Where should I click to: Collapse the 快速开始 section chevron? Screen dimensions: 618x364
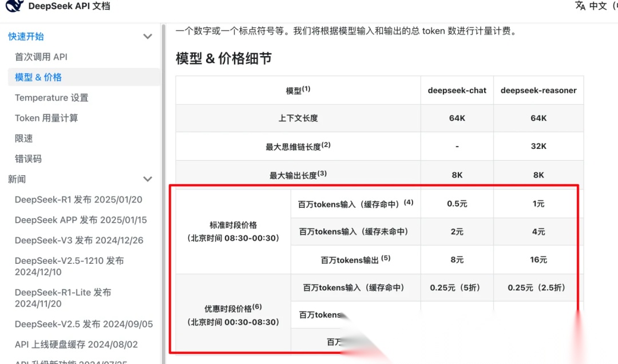point(148,36)
